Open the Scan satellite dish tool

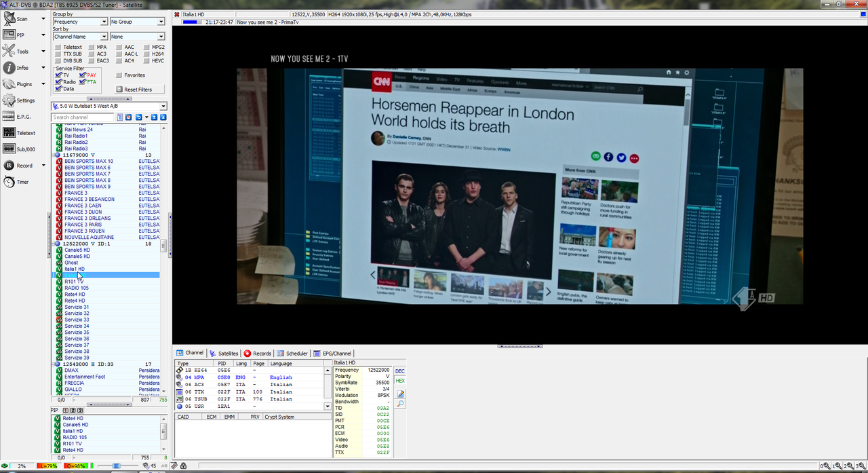tap(17, 19)
